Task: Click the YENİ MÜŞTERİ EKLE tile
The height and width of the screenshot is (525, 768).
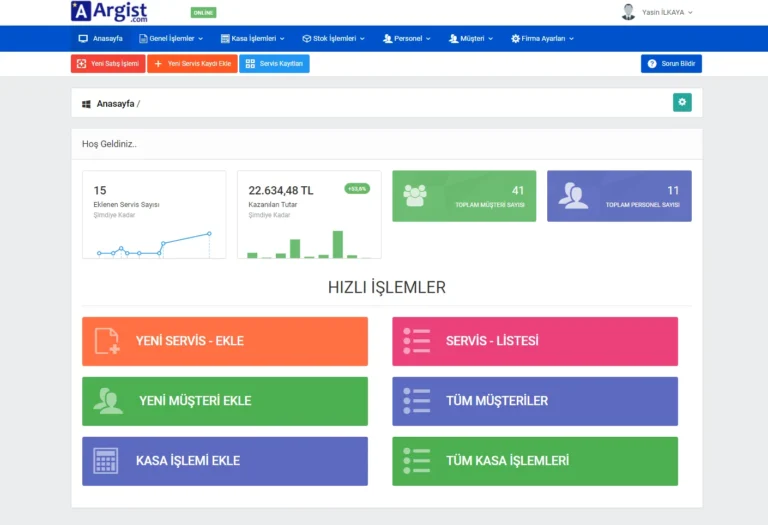Action: click(225, 401)
